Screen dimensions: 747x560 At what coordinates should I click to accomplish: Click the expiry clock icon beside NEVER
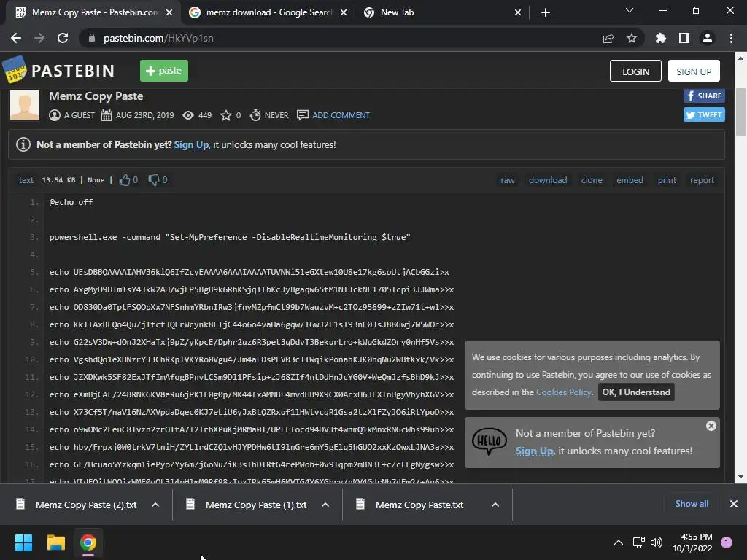point(255,115)
